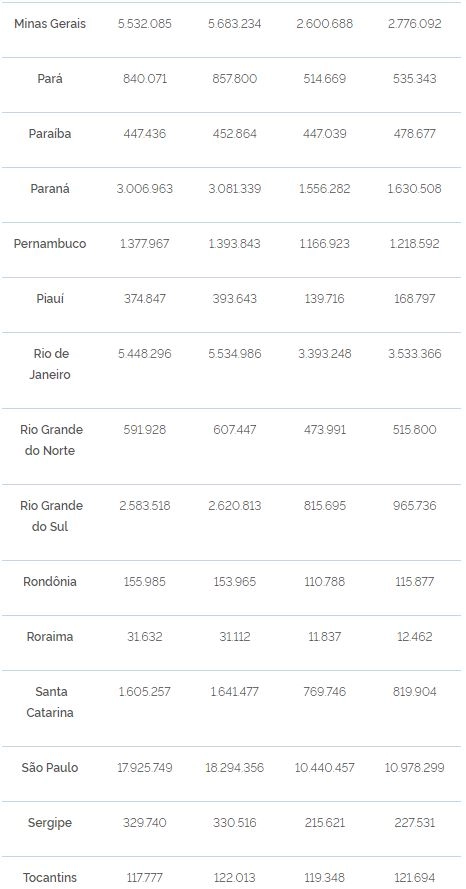Select the Minas Gerais row label

click(x=50, y=24)
